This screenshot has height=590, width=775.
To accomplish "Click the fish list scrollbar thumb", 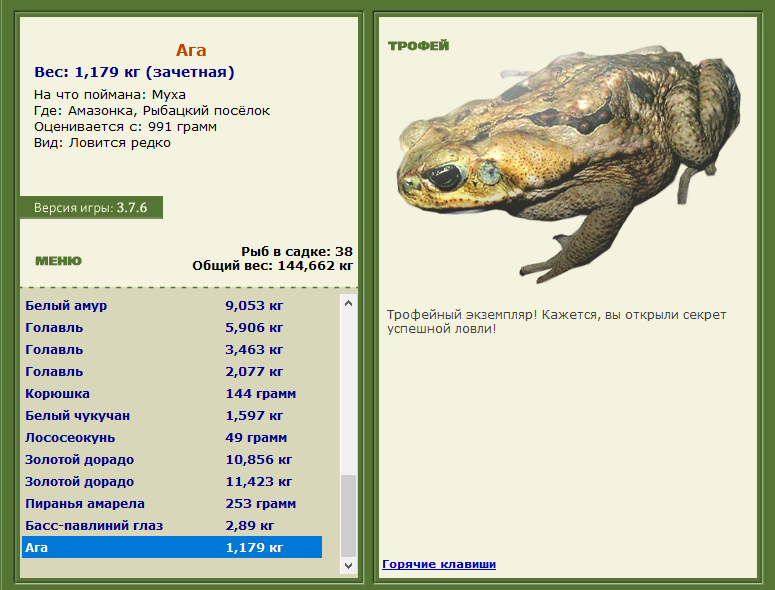I will point(348,515).
